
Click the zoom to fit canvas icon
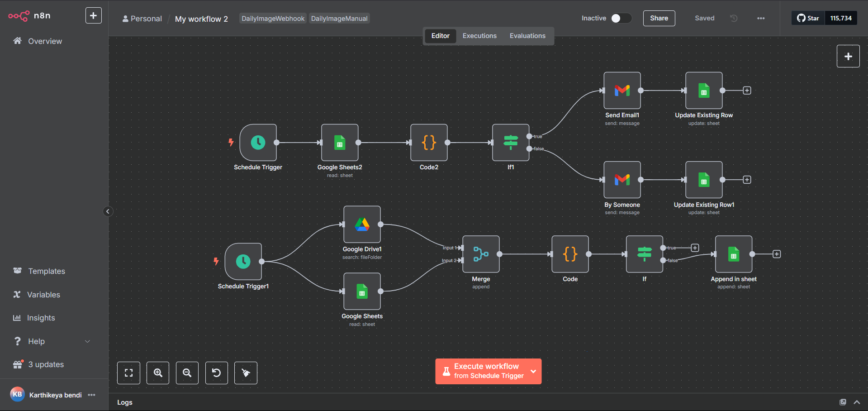(128, 373)
